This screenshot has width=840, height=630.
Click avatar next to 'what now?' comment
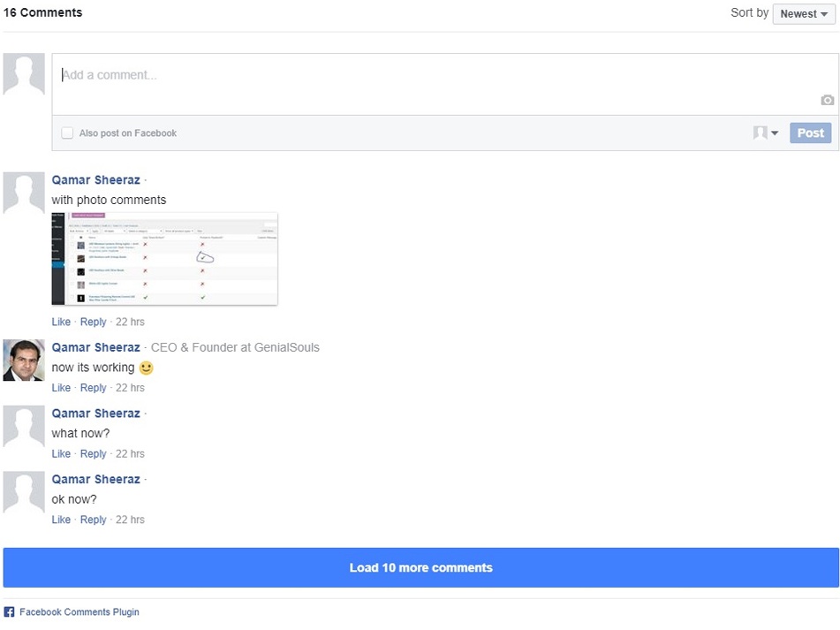click(24, 427)
